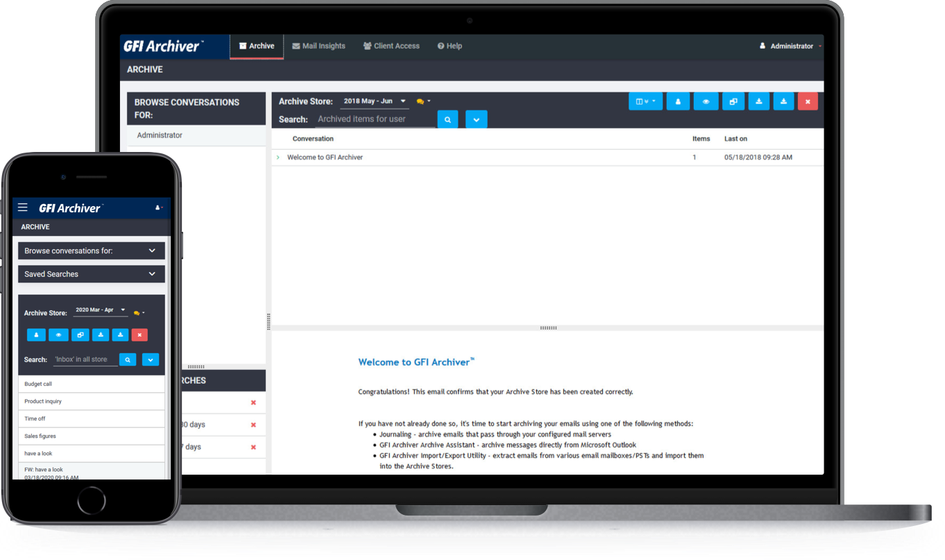Click the desktop toolbar user icon button
945x560 pixels.
(678, 101)
